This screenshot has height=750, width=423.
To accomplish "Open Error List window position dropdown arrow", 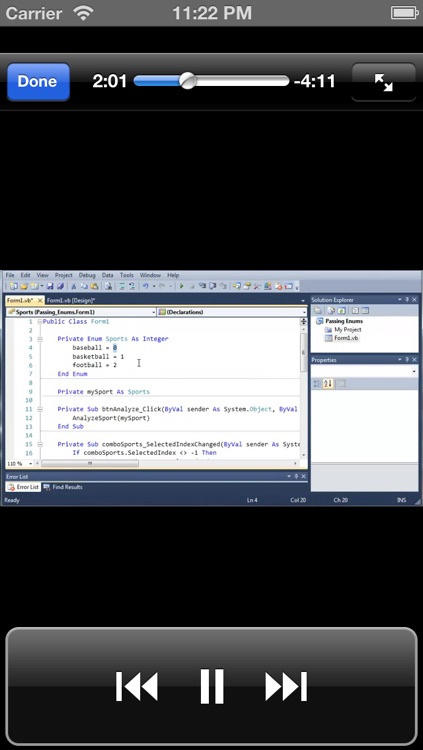I will (289, 476).
